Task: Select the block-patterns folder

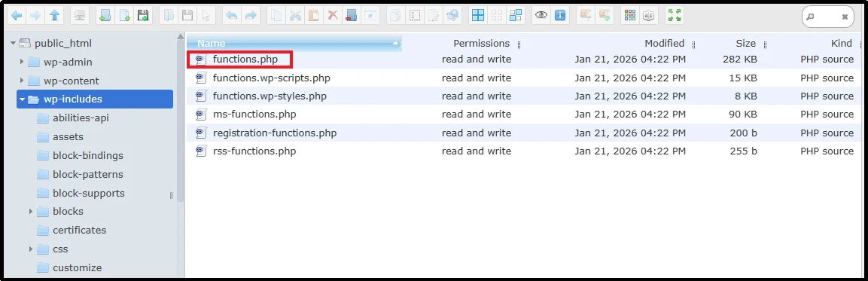Action: (x=88, y=174)
